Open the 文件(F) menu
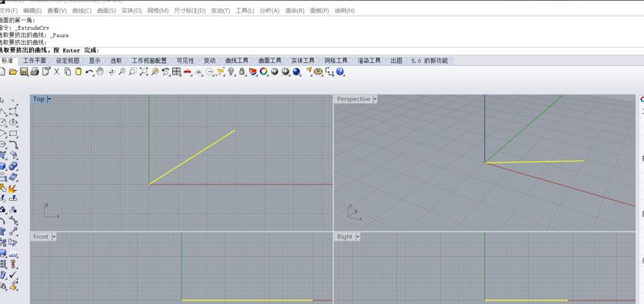Screen dimensions: 644x304 8,10
